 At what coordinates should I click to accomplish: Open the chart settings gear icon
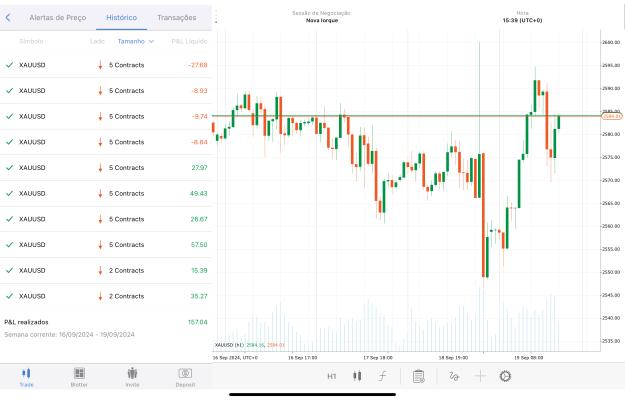[x=505, y=376]
